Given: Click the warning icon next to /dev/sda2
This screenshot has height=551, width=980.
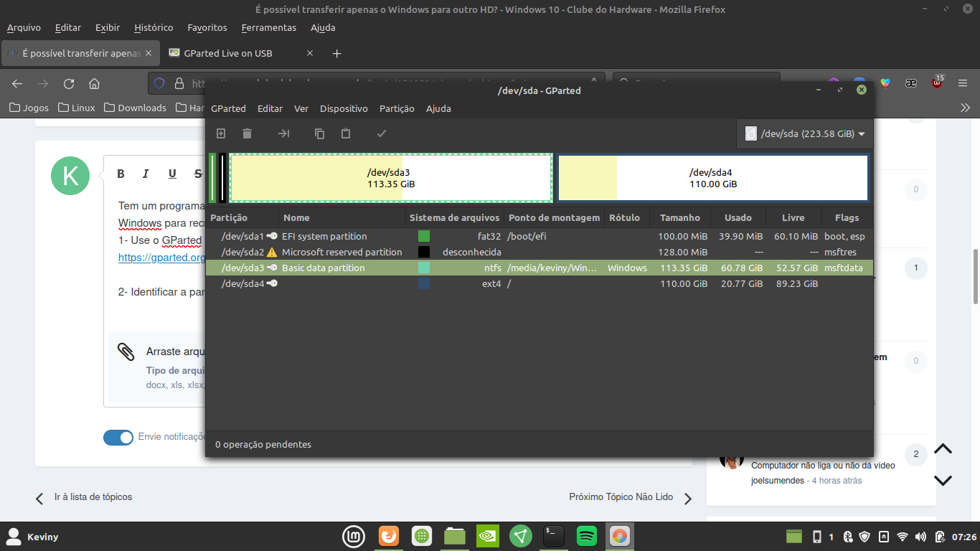Looking at the screenshot, I should click(x=272, y=252).
